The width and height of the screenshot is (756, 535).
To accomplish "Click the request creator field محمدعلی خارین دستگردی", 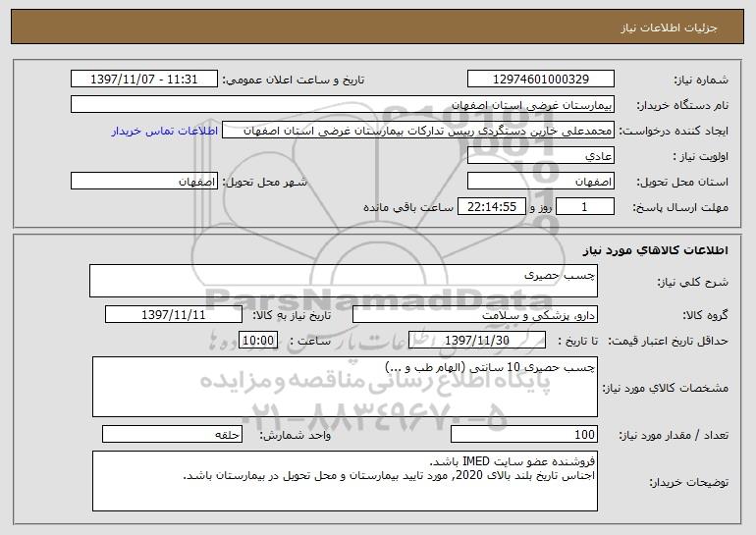I will [418, 131].
